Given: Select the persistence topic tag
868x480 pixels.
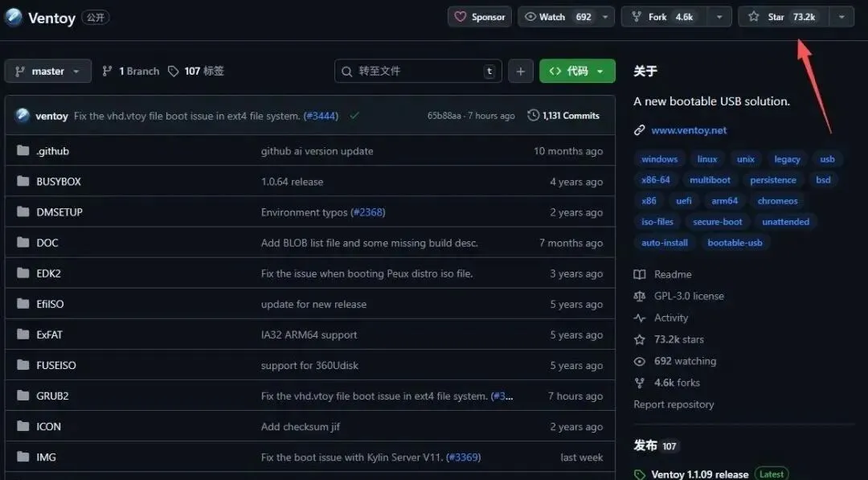Looking at the screenshot, I should (x=773, y=180).
